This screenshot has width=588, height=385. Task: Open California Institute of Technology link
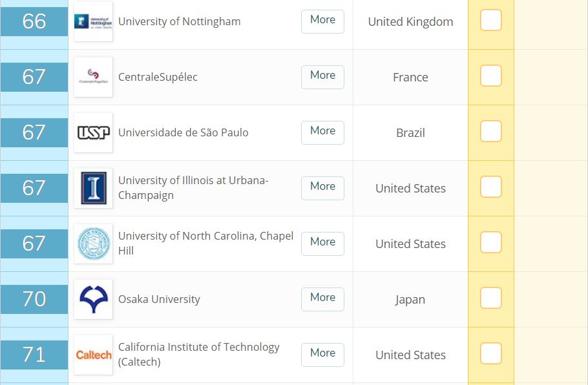coord(199,354)
